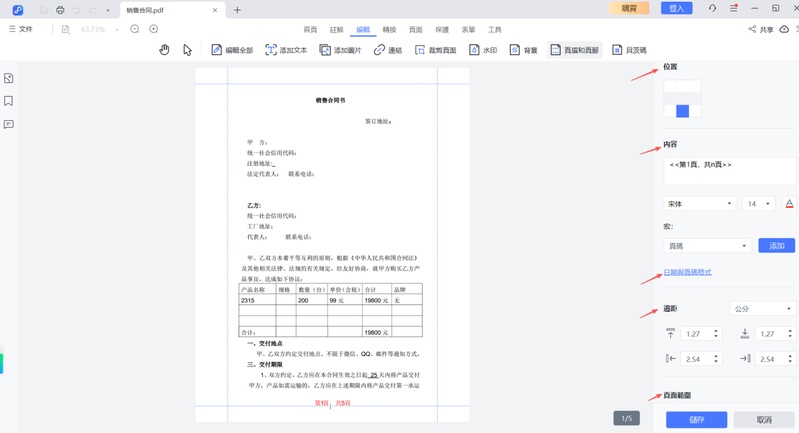The height and width of the screenshot is (433, 799).
Task: Zoom out with the minus magnifier
Action: coord(135,29)
